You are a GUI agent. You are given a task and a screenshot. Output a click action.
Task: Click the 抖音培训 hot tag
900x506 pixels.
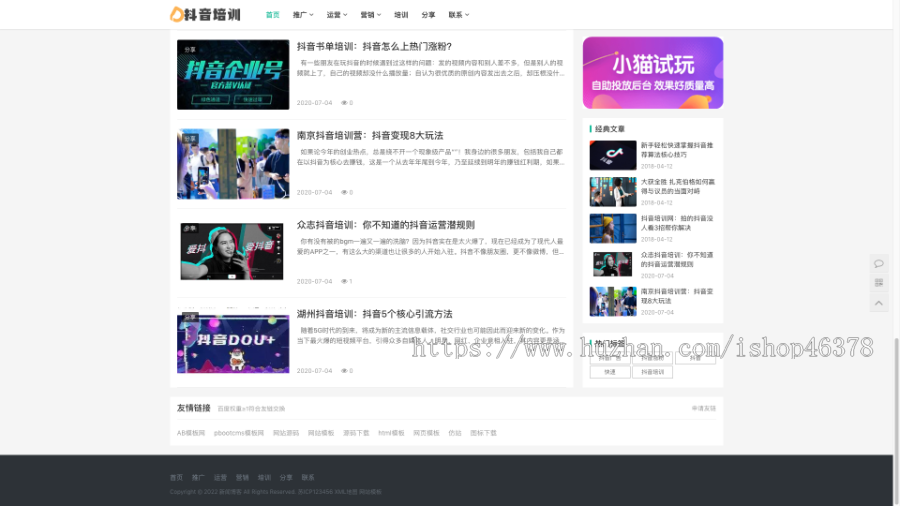[652, 372]
